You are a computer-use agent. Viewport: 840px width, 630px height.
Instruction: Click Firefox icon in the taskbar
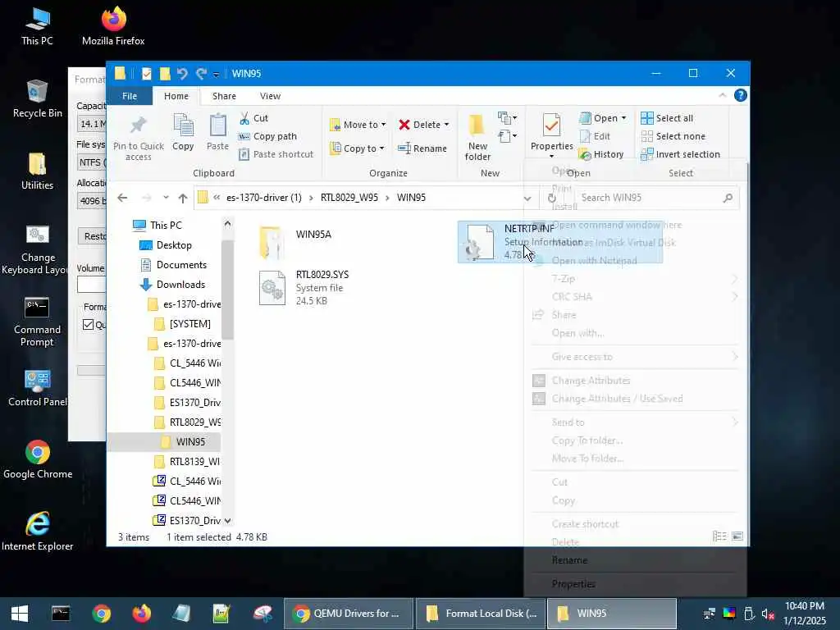coord(141,614)
